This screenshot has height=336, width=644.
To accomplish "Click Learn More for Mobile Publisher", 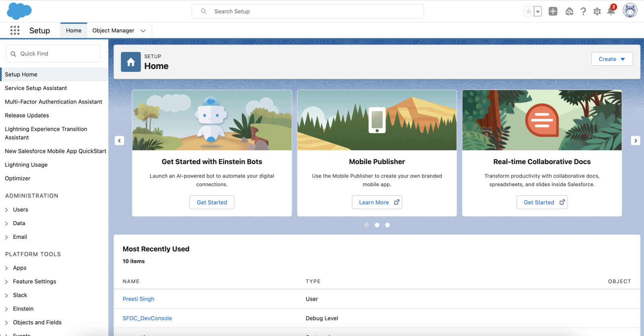I will 377,202.
